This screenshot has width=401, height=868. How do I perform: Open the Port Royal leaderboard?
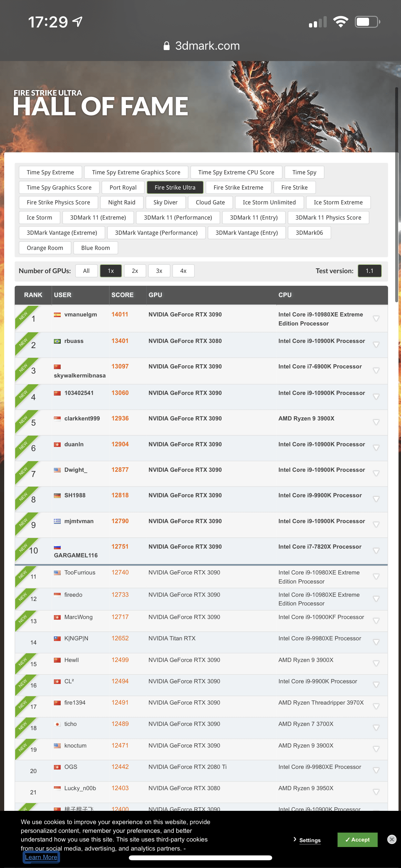tap(123, 187)
